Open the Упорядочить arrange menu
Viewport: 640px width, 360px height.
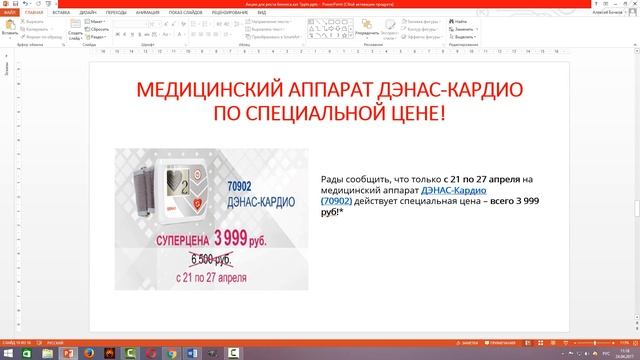point(367,29)
